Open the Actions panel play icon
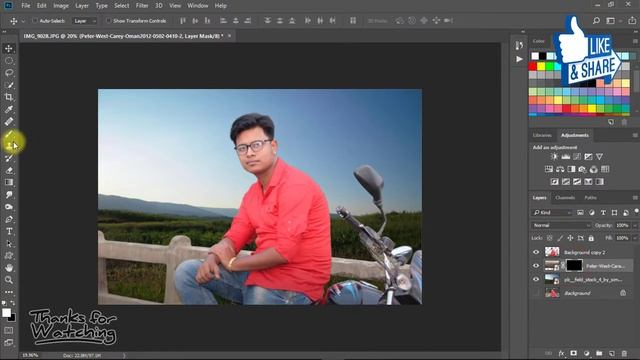Image resolution: width=640 pixels, height=360 pixels. coord(519,59)
